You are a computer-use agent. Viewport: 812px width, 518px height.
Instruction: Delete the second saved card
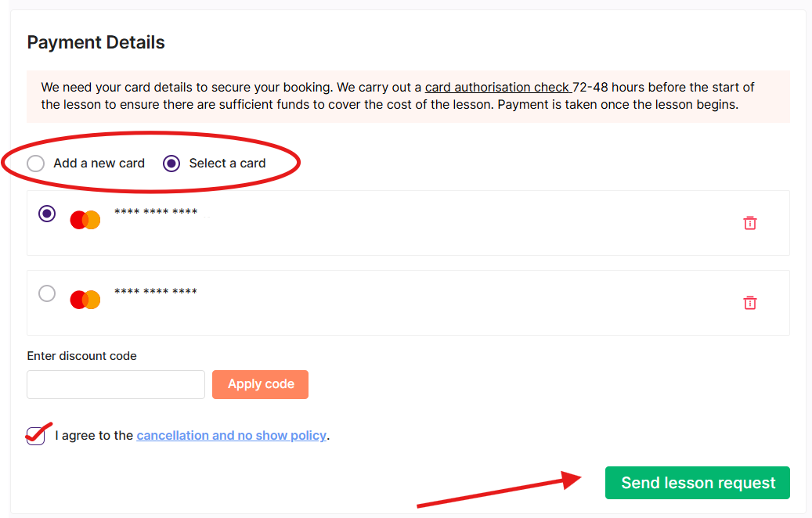coord(750,303)
